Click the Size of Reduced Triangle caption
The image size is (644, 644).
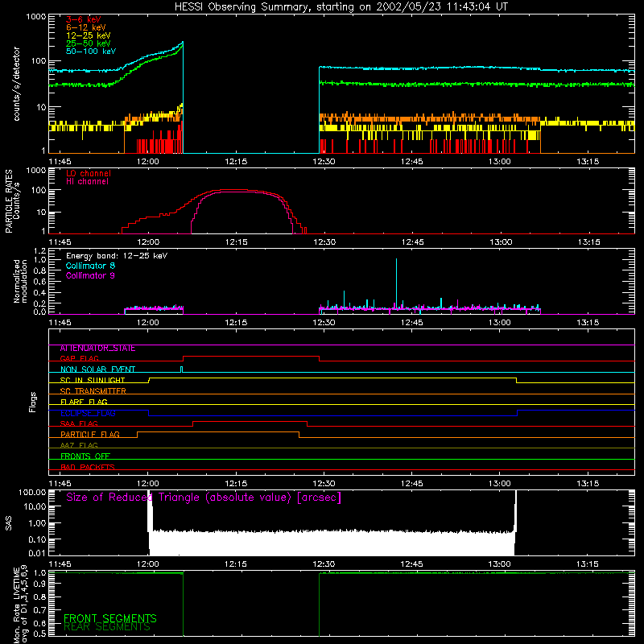pyautogui.click(x=204, y=497)
